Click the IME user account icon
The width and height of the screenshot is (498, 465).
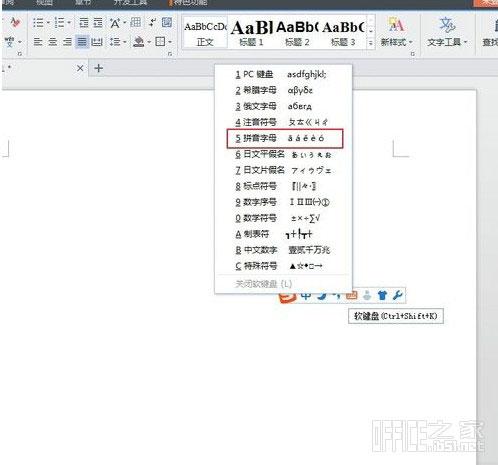tap(367, 295)
